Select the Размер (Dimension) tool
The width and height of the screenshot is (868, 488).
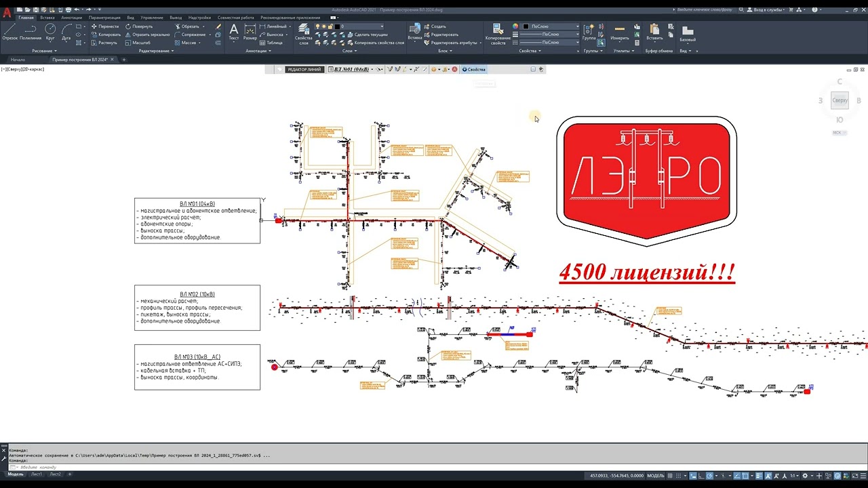[250, 32]
